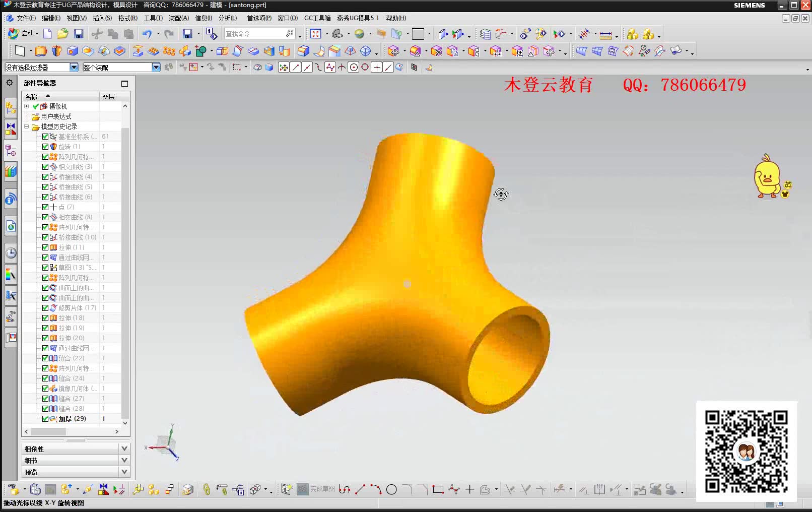Open the Reuse Library books icon in the sidebar
Viewport: 812px width, 512px height.
pos(11,172)
